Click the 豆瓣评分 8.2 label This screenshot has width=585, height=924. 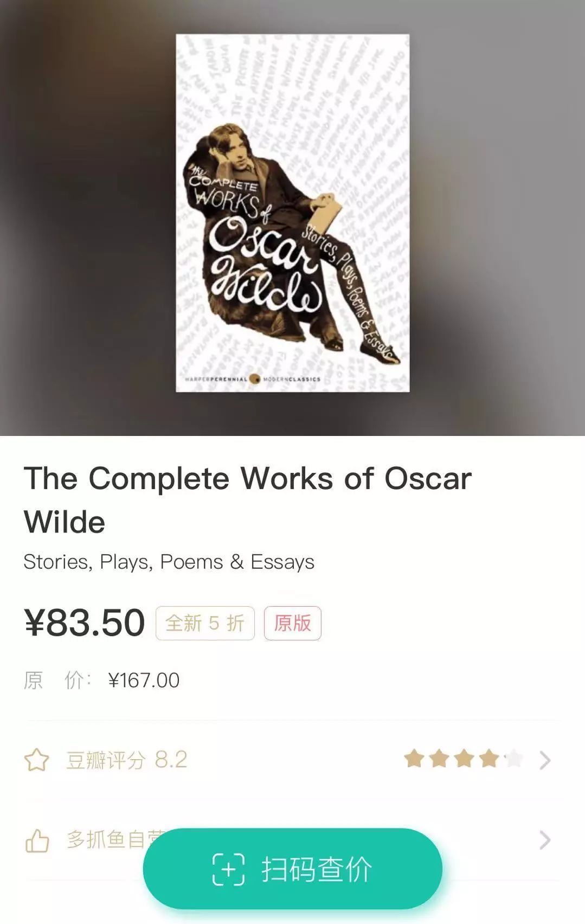pyautogui.click(x=127, y=760)
